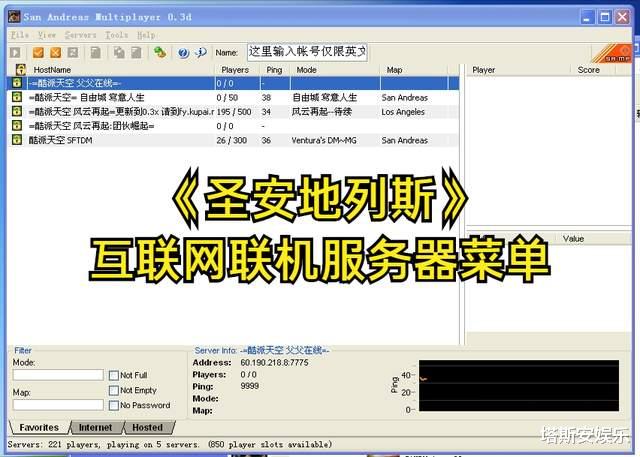Click the 'Los Angeles' map cell
The height and width of the screenshot is (457, 640).
(403, 111)
